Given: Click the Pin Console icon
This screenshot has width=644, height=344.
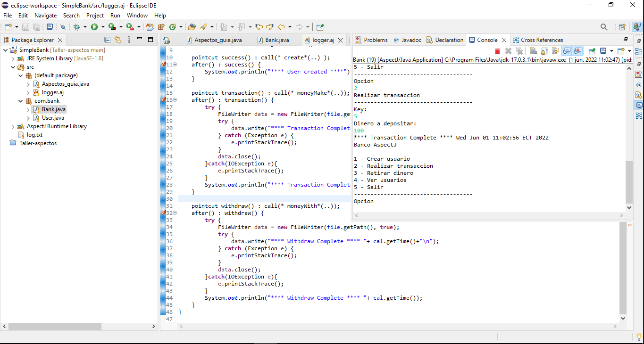Looking at the screenshot, I should pyautogui.click(x=592, y=51).
